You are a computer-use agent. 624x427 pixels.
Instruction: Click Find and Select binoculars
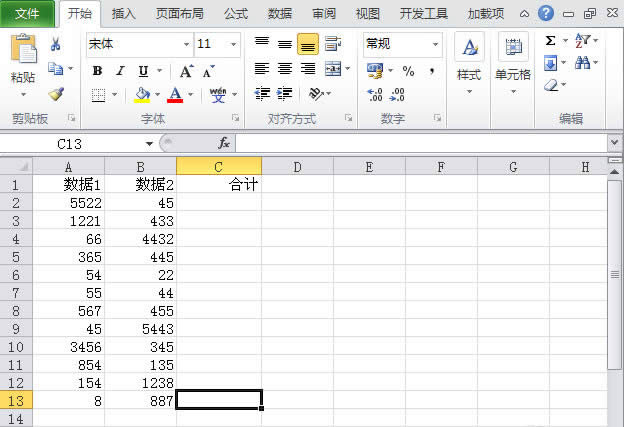(583, 62)
